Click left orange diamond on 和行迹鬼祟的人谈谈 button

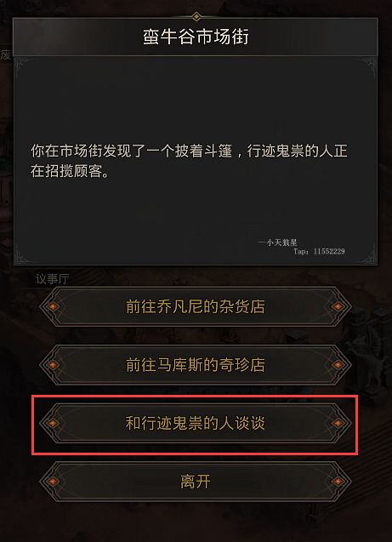[53, 423]
